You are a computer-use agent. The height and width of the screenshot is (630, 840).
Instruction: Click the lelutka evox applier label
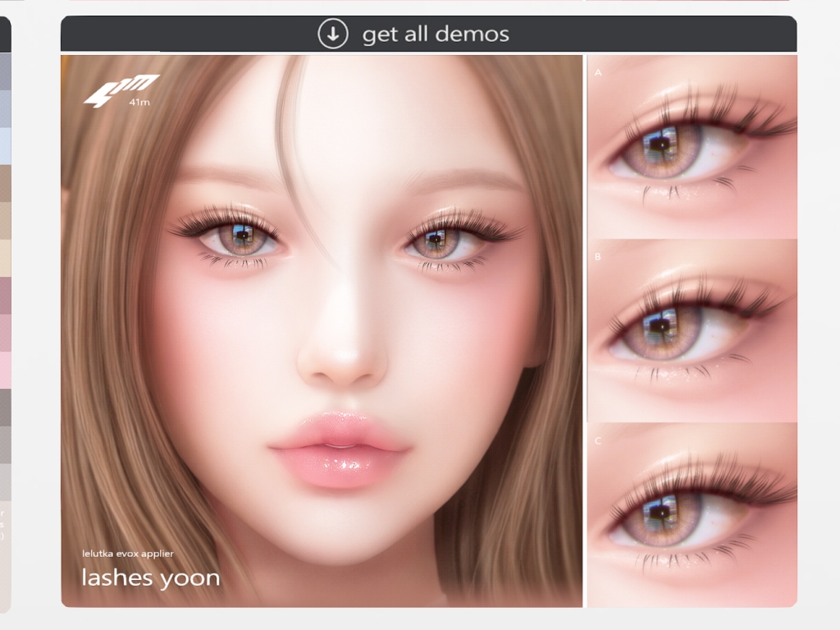coord(127,554)
